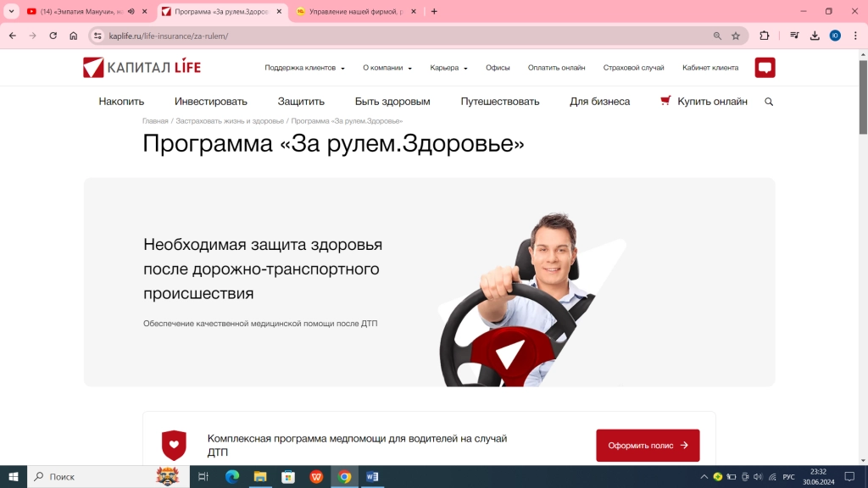The image size is (868, 488).
Task: Switch the РУС input language indicator
Action: pos(788,477)
